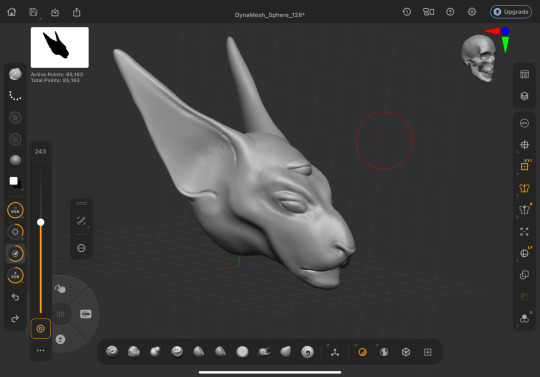Select the creature-shaped brush icon
This screenshot has width=540, height=377.
[264, 352]
